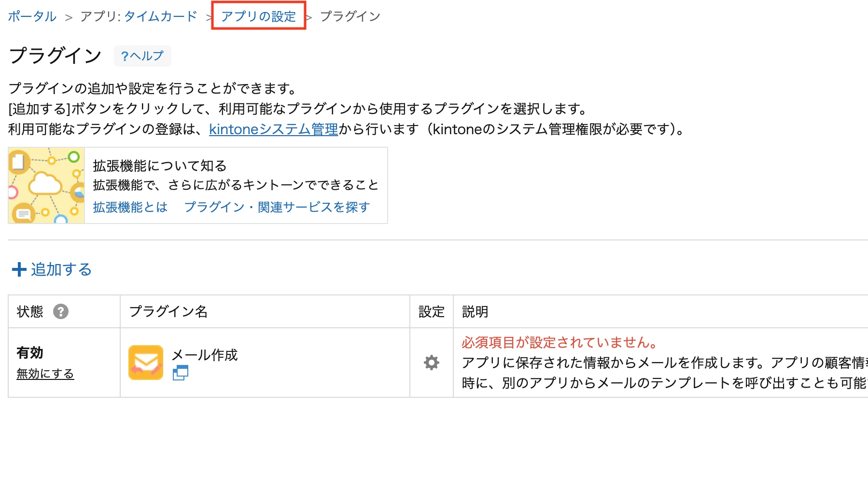Go back to アプリの設定 breadcrumb
Image resolution: width=868 pixels, height=504 pixels.
[258, 16]
